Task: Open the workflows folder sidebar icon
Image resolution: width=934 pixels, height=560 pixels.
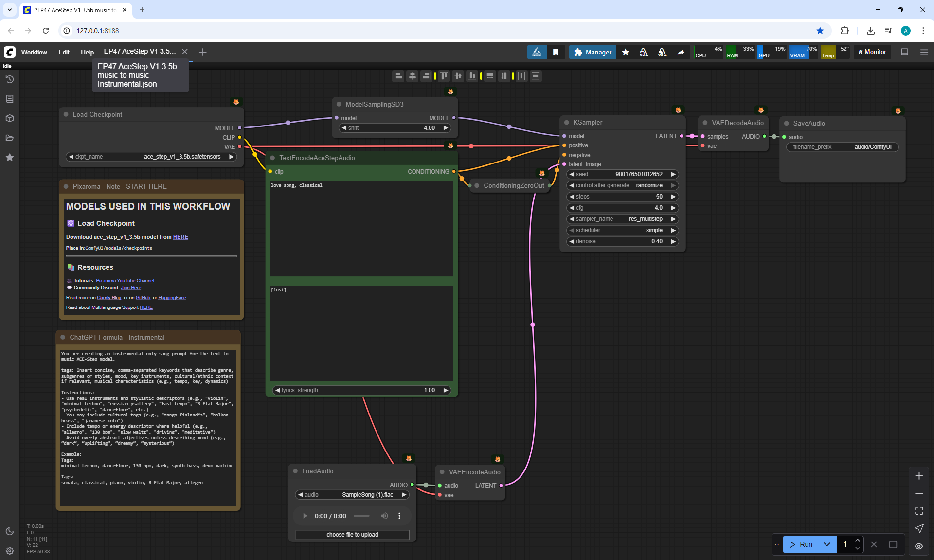Action: [x=9, y=138]
